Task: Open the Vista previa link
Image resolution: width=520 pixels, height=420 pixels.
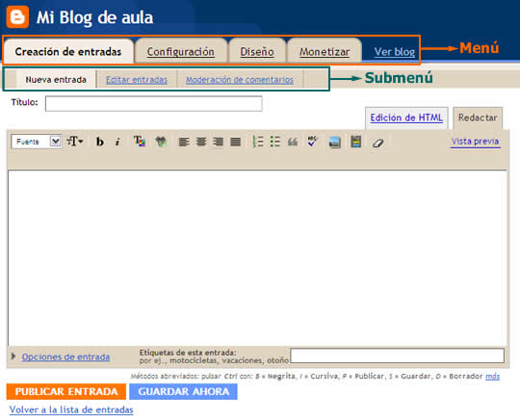Action: [475, 142]
